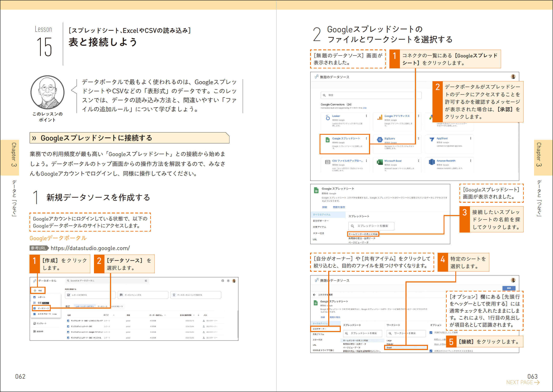Select the Large worksheet
This screenshot has height=392, width=553.
point(389,341)
